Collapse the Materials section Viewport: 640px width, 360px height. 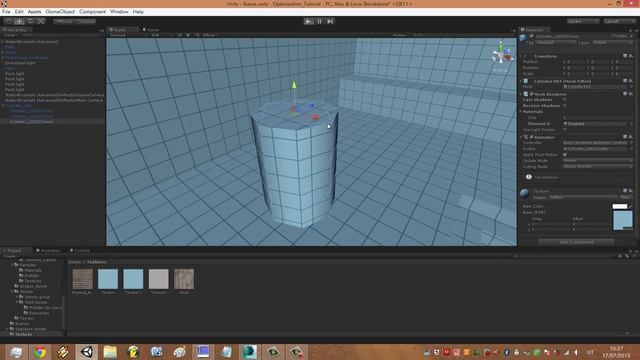pyautogui.click(x=521, y=111)
